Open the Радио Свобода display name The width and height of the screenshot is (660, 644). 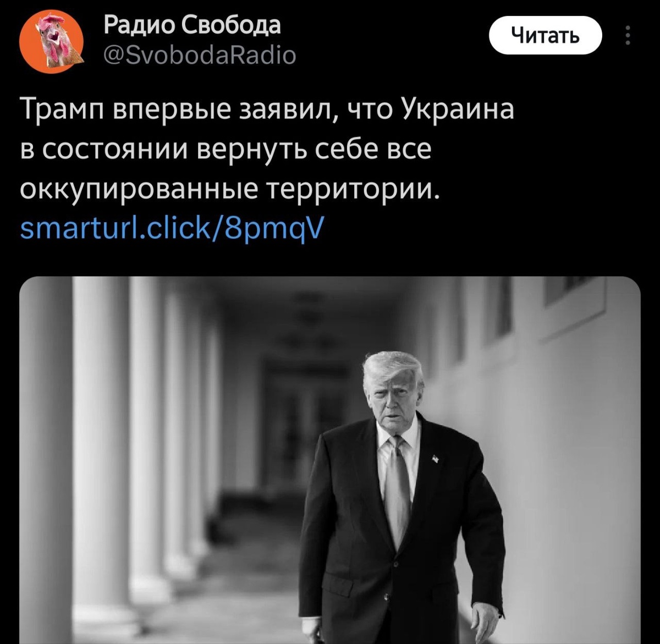193,25
